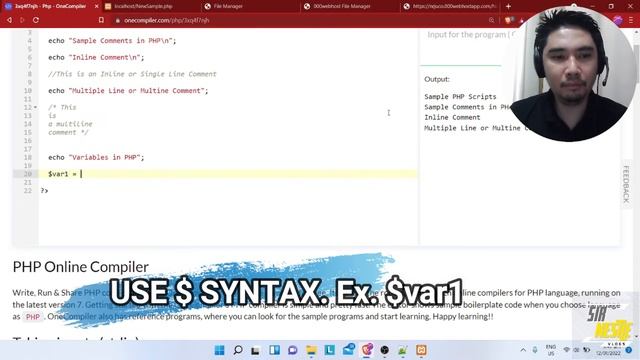Click the Brave browser taskbar icon
Image resolution: width=640 pixels, height=360 pixels.
click(x=367, y=350)
